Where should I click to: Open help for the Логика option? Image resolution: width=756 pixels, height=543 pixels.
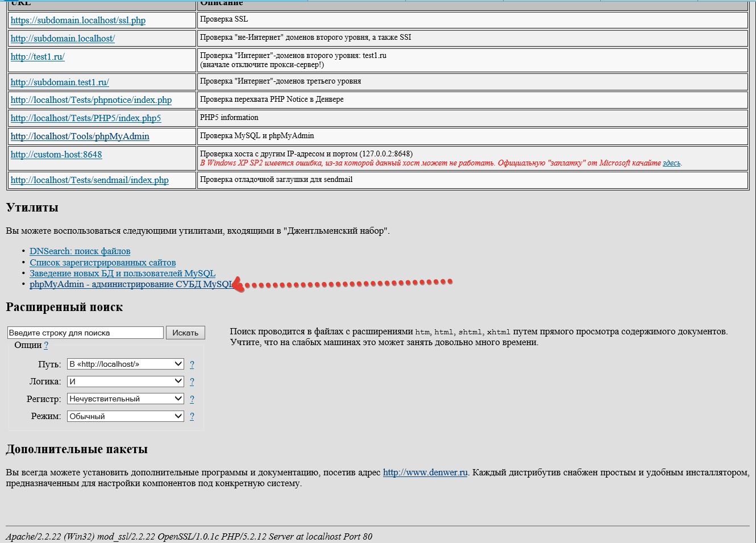point(192,382)
